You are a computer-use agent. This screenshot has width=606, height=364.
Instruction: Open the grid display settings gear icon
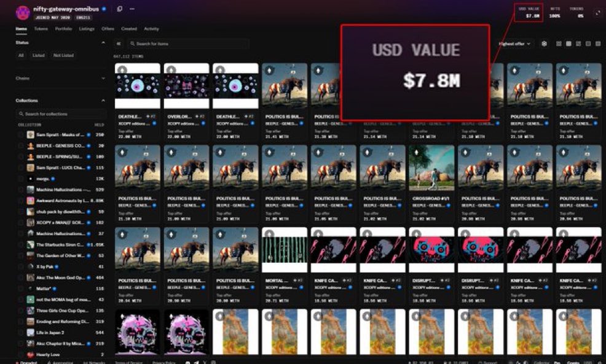[544, 44]
